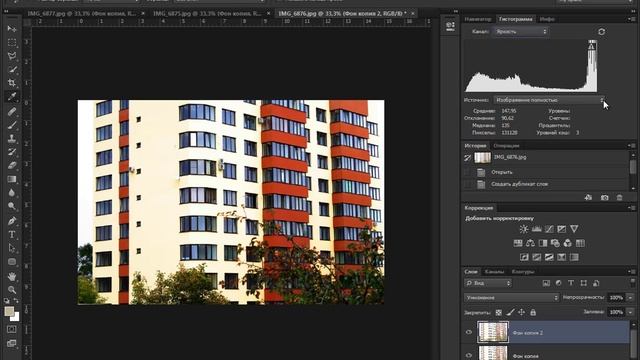
Task: Add a Vibrance adjustment layer
Action: (574, 229)
